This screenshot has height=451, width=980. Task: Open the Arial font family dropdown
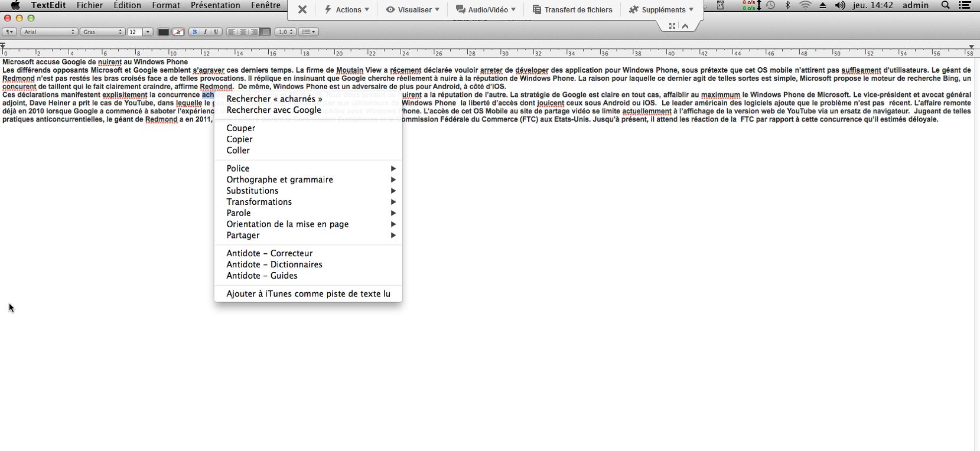(49, 32)
